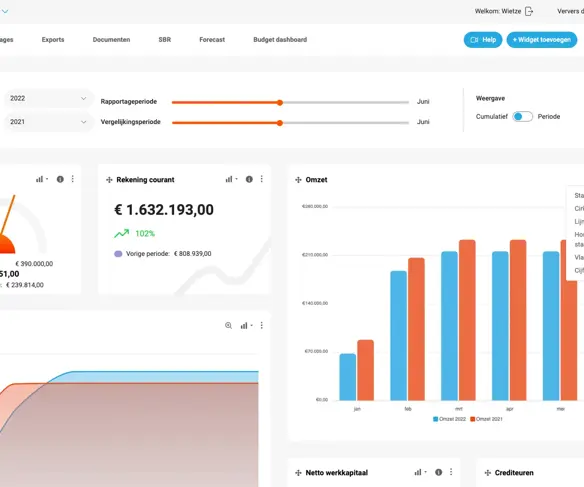
Task: Toggle the Cumulatief/Periode switch
Action: click(x=522, y=117)
